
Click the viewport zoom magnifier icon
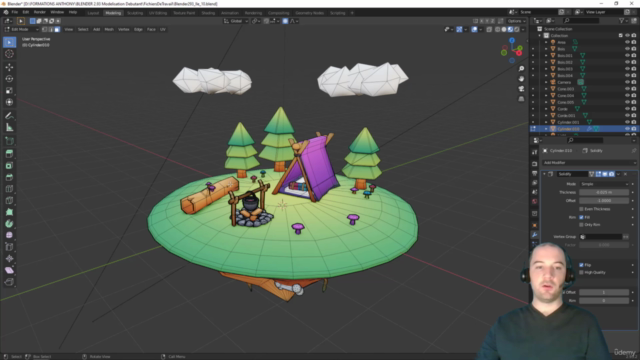tap(521, 69)
